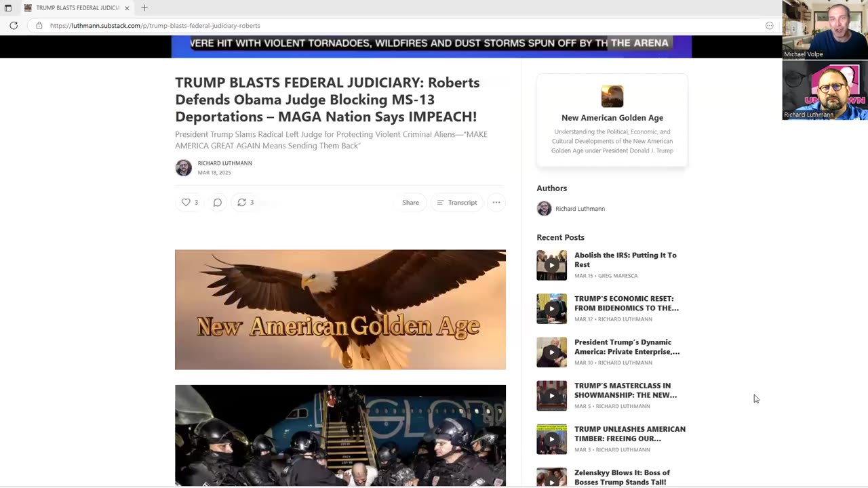Open the post more options menu
The image size is (868, 488).
[496, 203]
